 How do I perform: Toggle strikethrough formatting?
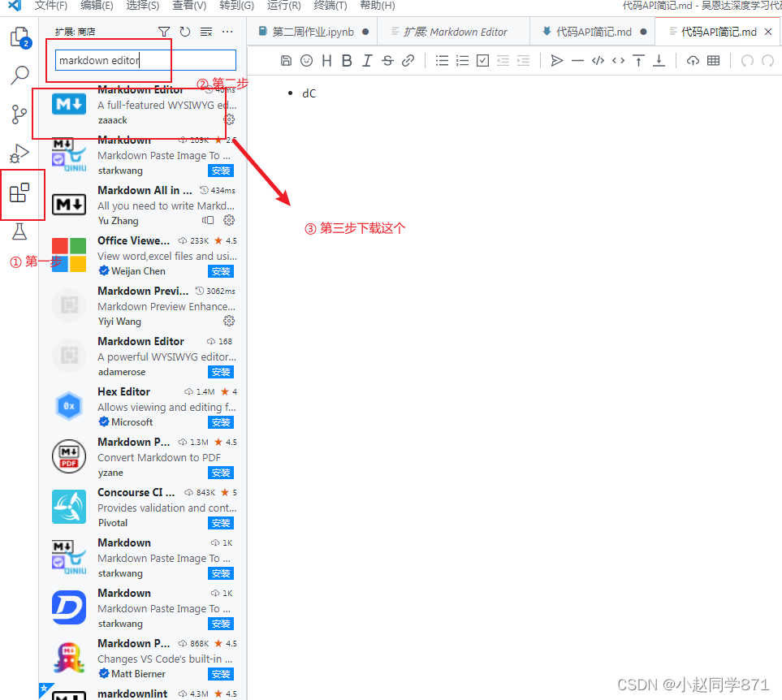387,60
